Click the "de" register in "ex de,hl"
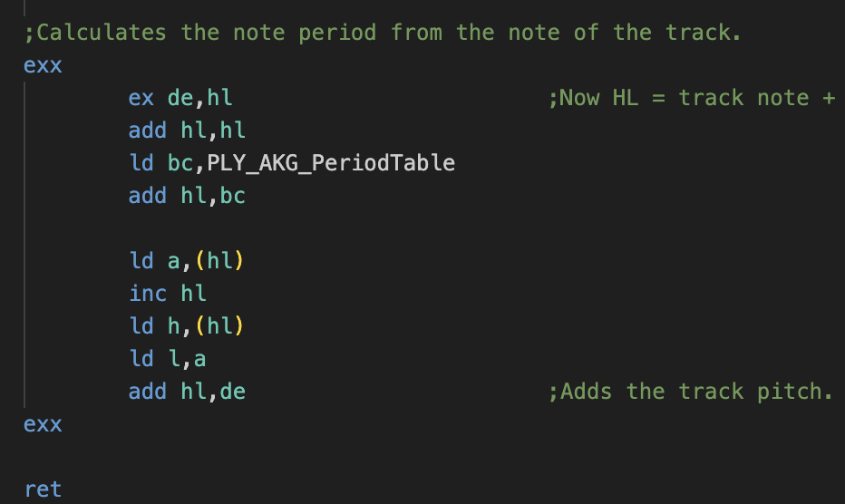This screenshot has height=504, width=845. (x=180, y=98)
